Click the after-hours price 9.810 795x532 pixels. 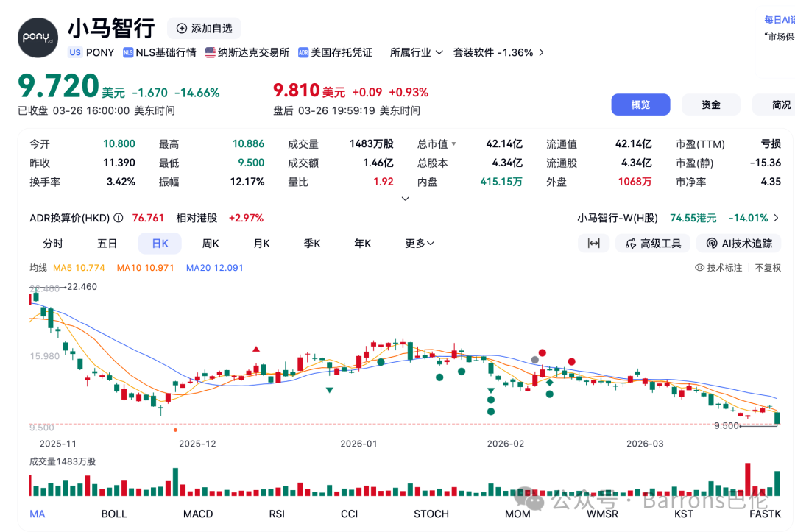[x=296, y=91]
